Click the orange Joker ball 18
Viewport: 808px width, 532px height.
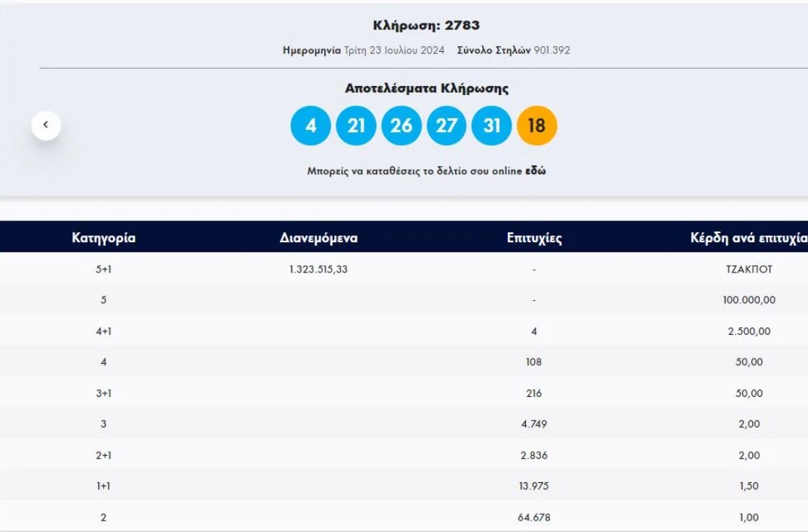click(536, 125)
